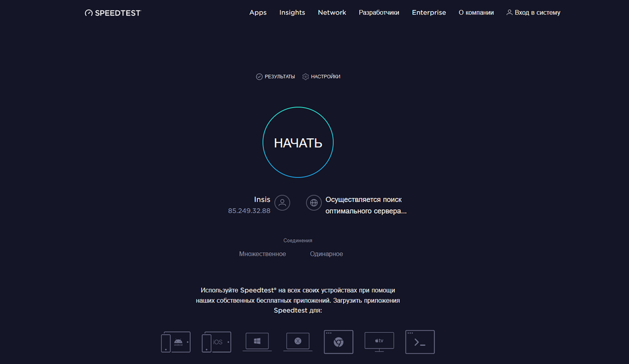Click the server globe icon
This screenshot has width=629, height=364.
tap(314, 203)
